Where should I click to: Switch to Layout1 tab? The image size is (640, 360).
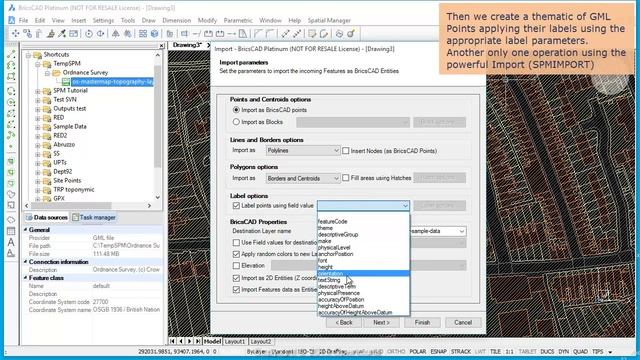(x=235, y=342)
